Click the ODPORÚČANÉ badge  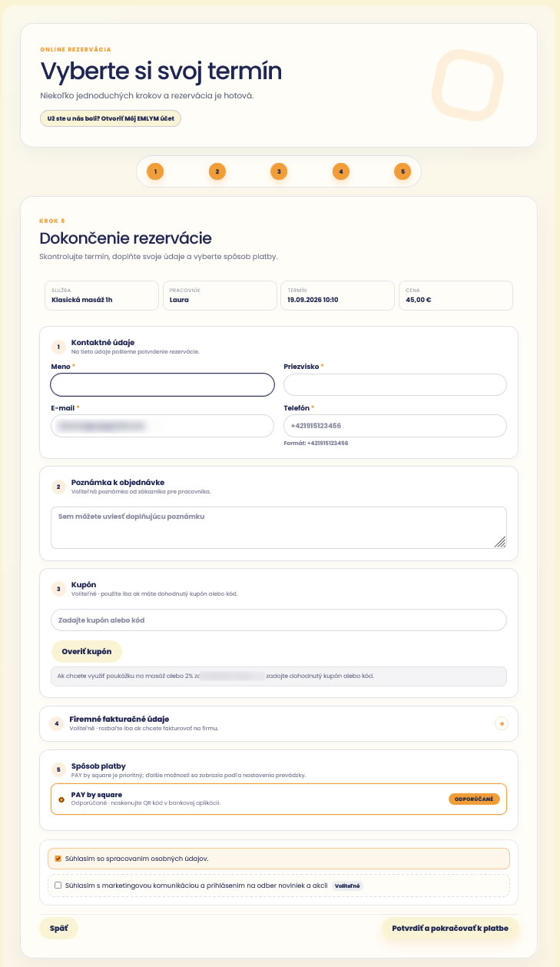474,799
